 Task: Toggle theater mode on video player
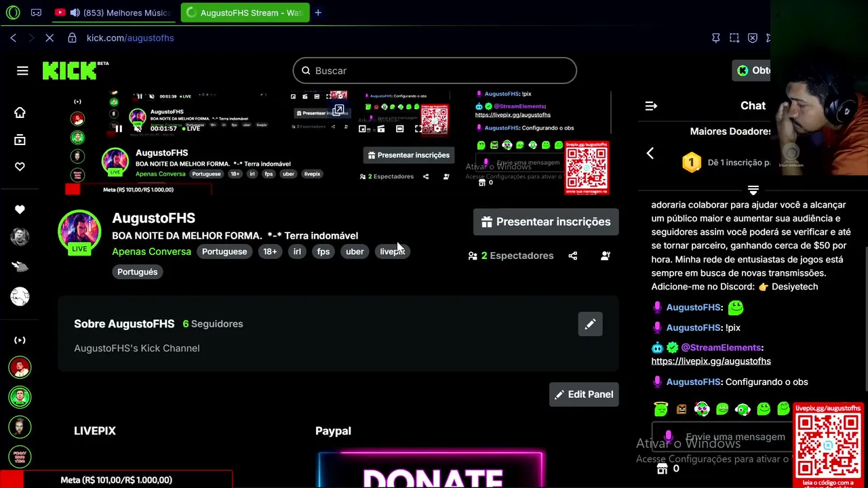pos(399,128)
